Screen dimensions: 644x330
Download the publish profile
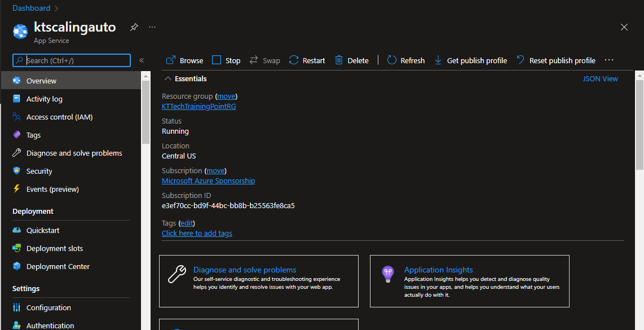[470, 60]
